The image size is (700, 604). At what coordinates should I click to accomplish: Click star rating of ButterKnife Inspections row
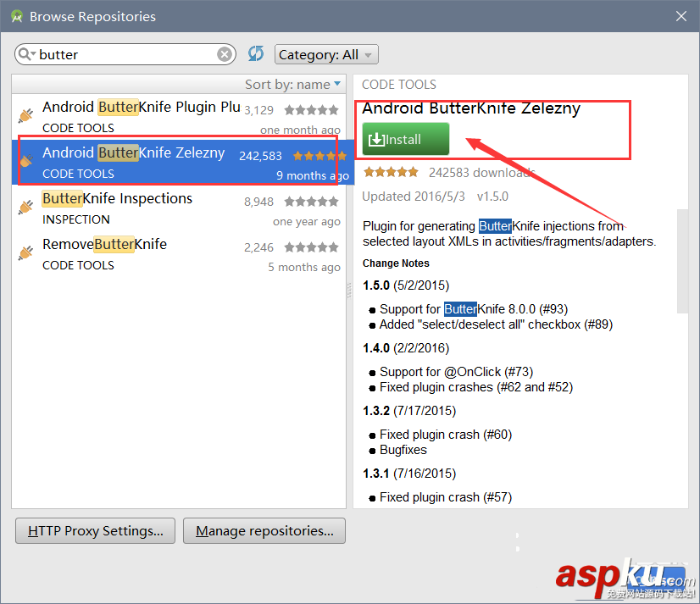pyautogui.click(x=312, y=202)
